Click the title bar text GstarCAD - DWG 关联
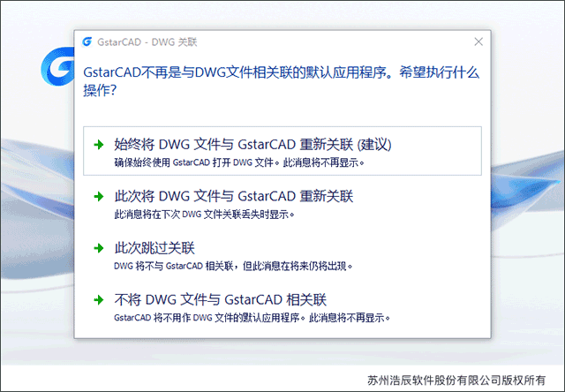Image resolution: width=565 pixels, height=392 pixels. coord(147,42)
